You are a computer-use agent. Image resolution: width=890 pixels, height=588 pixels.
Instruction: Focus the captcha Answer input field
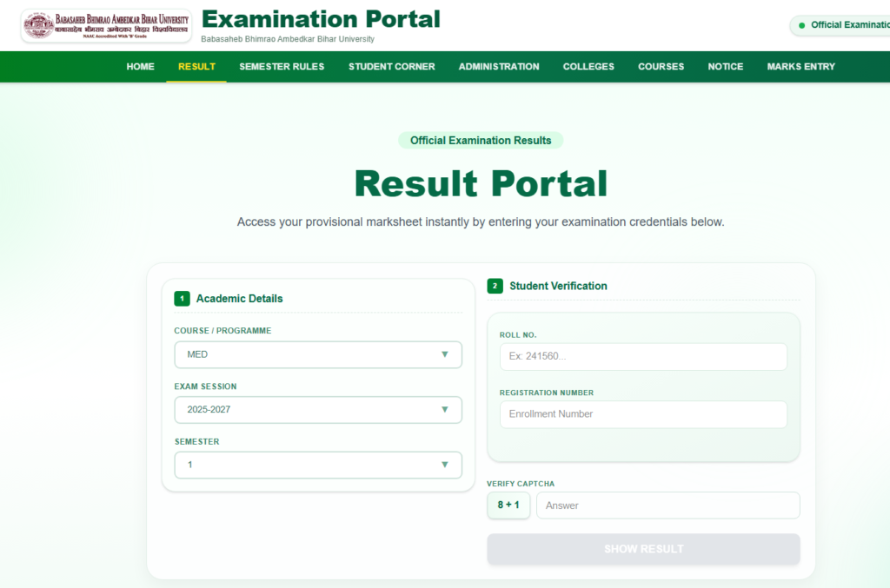click(668, 505)
